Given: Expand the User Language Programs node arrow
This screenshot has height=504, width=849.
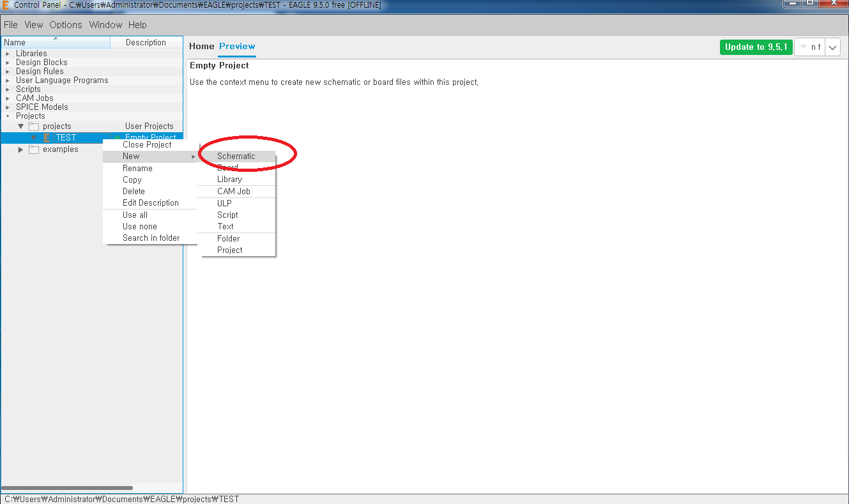Looking at the screenshot, I should pos(8,80).
